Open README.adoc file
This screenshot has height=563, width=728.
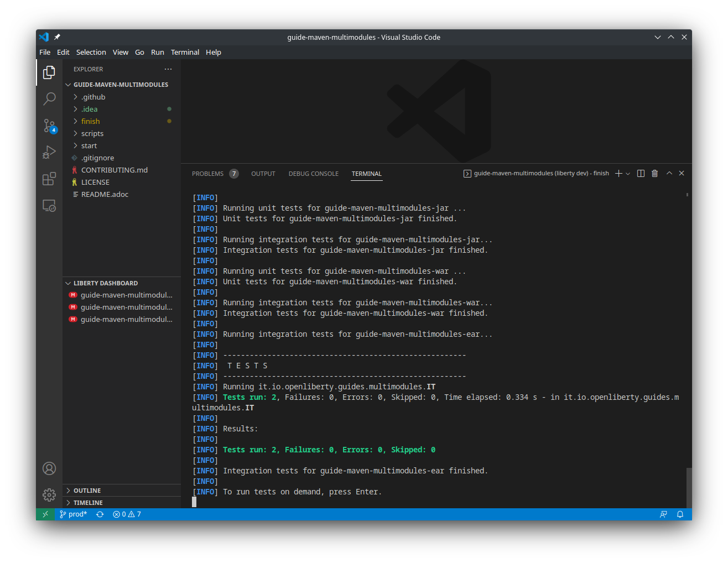coord(122,194)
